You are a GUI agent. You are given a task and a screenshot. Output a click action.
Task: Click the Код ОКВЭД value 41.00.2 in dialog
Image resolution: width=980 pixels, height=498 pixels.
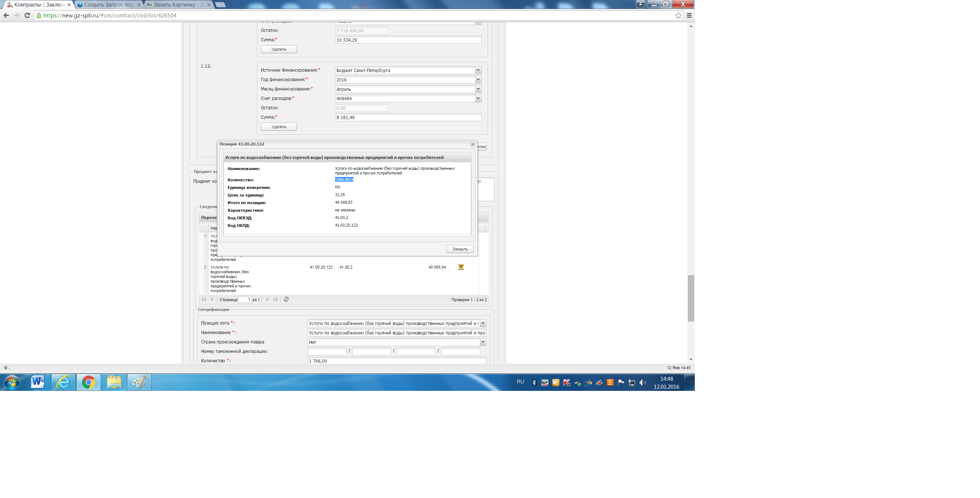[342, 218]
